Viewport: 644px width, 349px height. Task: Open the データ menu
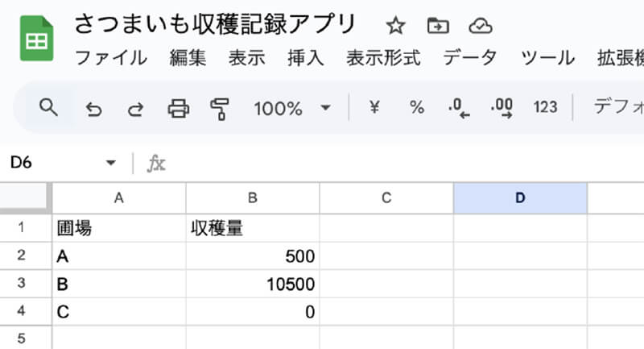(x=470, y=58)
